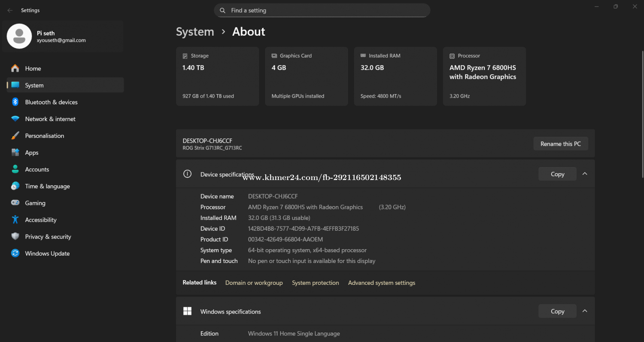644x342 pixels.
Task: Click the Privacy & security shield icon
Action: point(15,237)
